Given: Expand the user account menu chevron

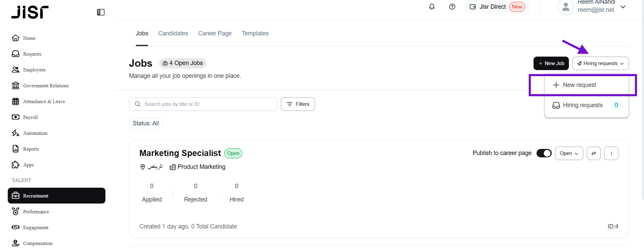Looking at the screenshot, I should click(623, 7).
